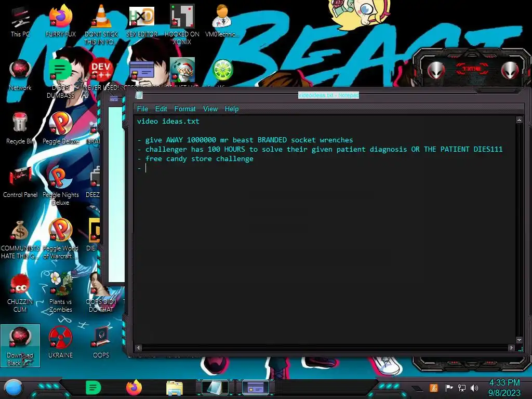Open the View menu in Notepad
The image size is (532, 399).
click(210, 109)
